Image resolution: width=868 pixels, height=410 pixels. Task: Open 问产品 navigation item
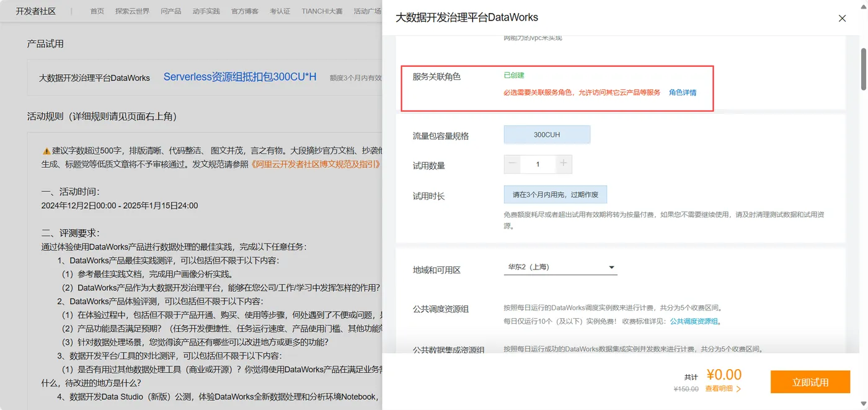pos(170,11)
